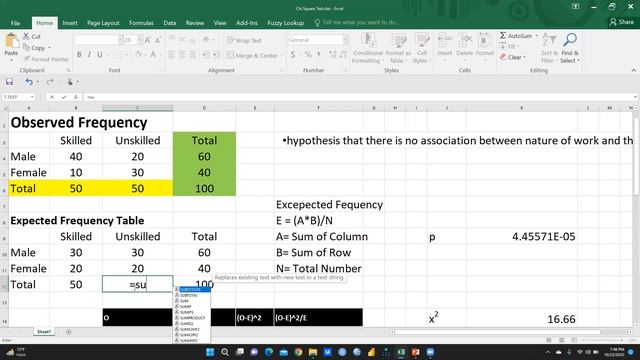Toggle Bottom Align

[192, 40]
